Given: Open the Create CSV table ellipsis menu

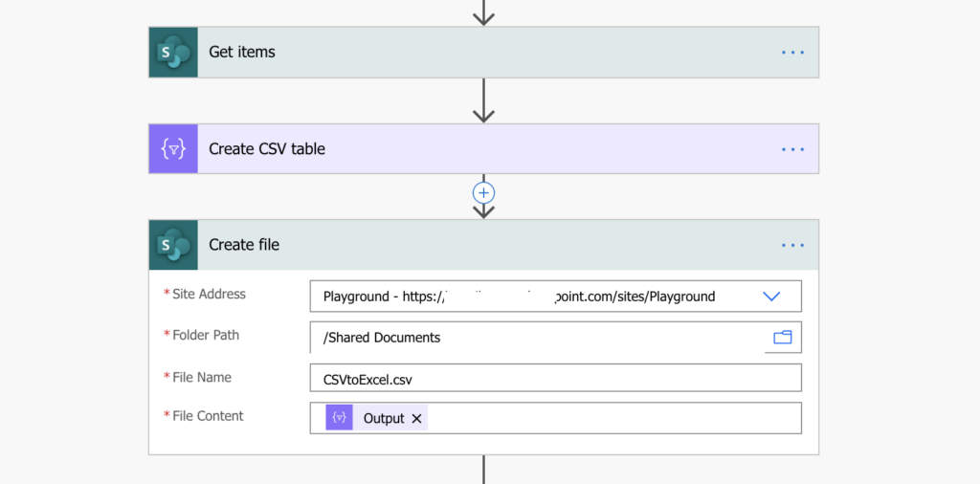Looking at the screenshot, I should pyautogui.click(x=792, y=149).
